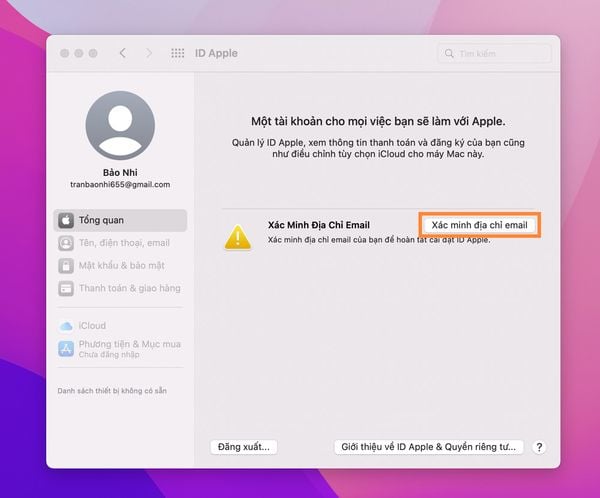Click the yellow warning triangle icon

[238, 237]
